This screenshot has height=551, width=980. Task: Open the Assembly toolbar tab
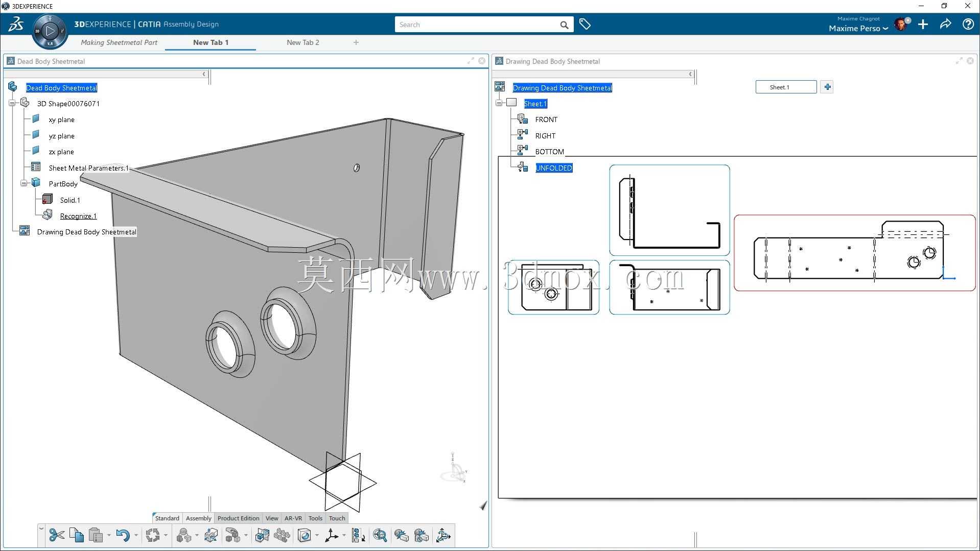pos(199,518)
